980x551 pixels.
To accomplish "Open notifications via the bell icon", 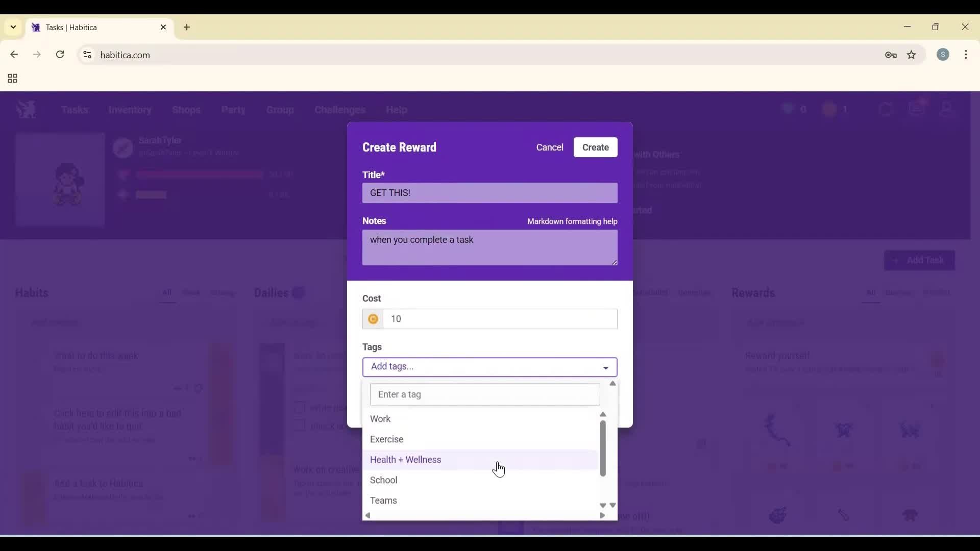I will point(917,108).
